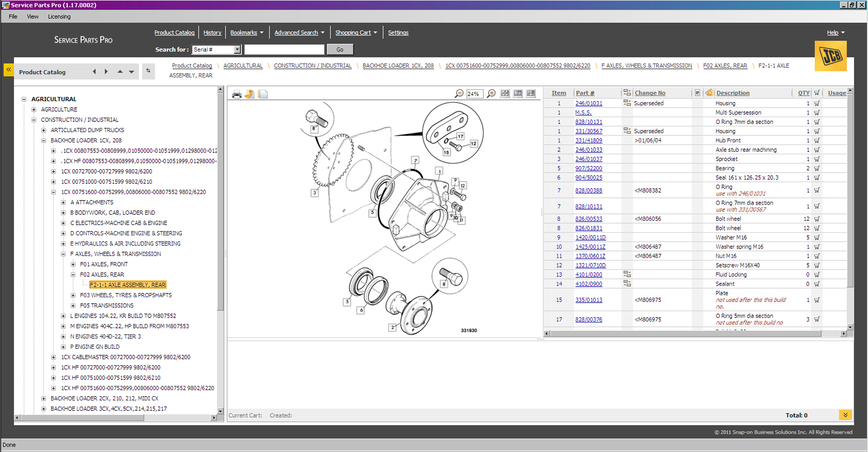Open the Serial # search type dropdown
Image resolution: width=868 pixels, height=452 pixels.
coord(237,50)
